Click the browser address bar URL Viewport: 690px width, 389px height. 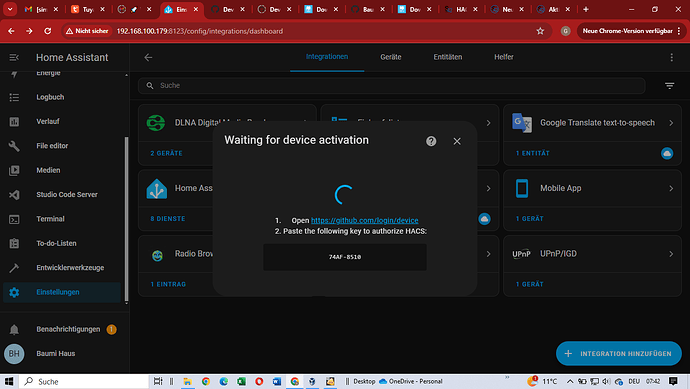pos(200,31)
